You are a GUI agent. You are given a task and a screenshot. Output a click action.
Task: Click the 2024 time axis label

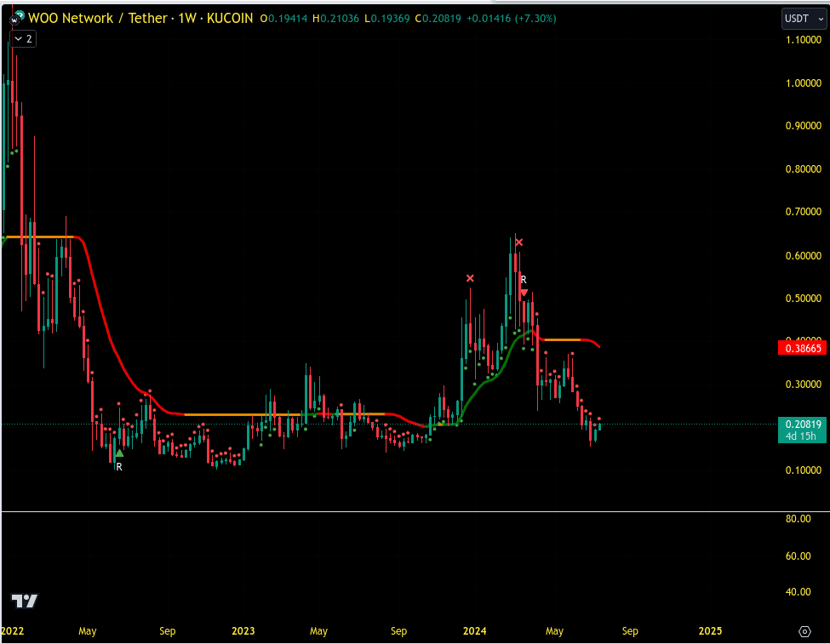pos(474,630)
